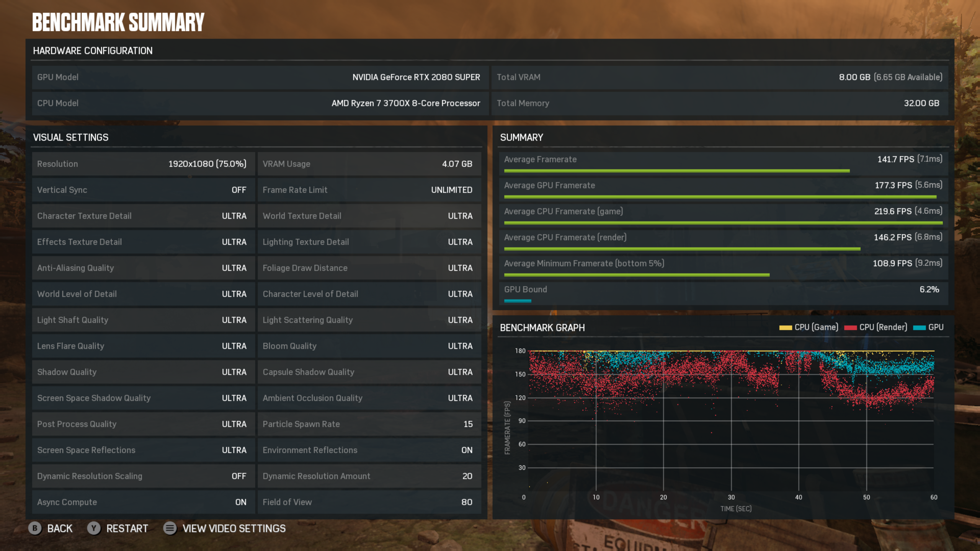Select the Effects Texture Detail row
The width and height of the screenshot is (980, 551).
pyautogui.click(x=143, y=242)
